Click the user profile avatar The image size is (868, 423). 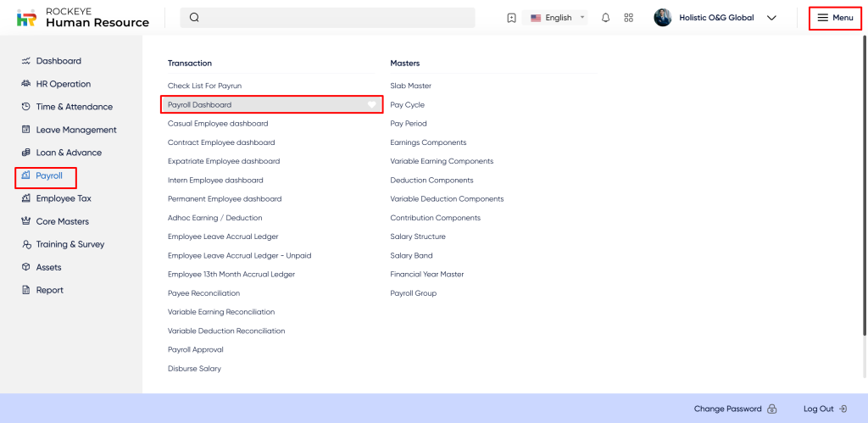663,18
